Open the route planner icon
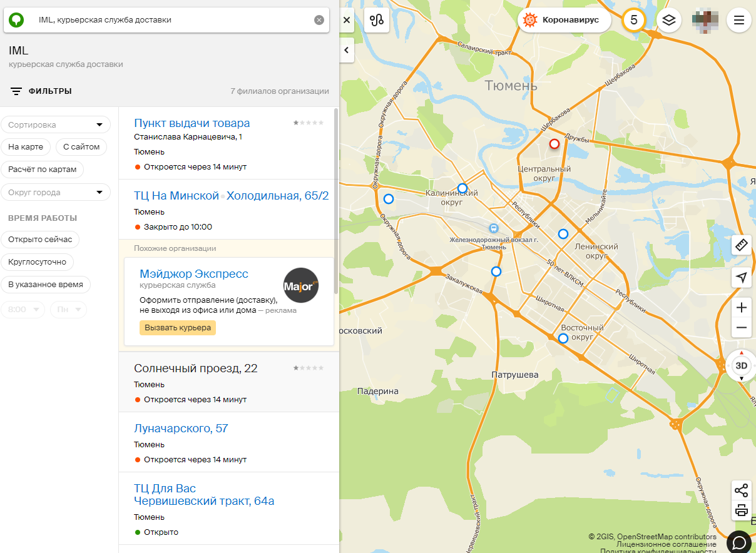 pyautogui.click(x=377, y=20)
